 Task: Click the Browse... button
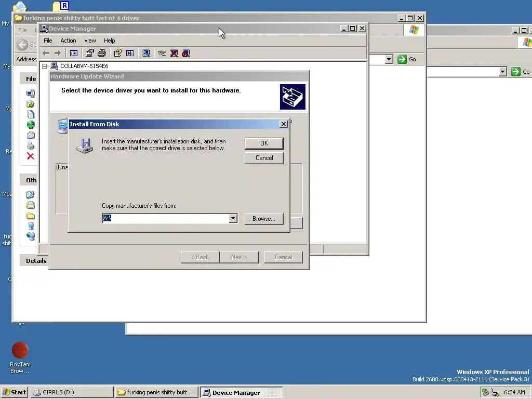pyautogui.click(x=263, y=219)
